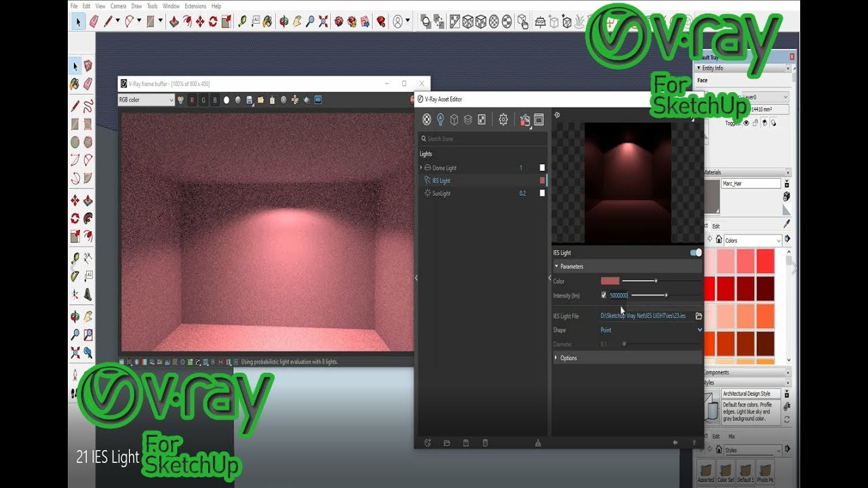
Task: Choose the Rotate tool in top toolbar
Action: [213, 22]
